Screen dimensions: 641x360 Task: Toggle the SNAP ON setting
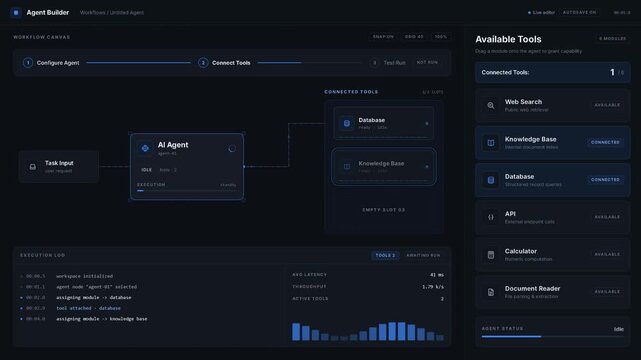[383, 37]
